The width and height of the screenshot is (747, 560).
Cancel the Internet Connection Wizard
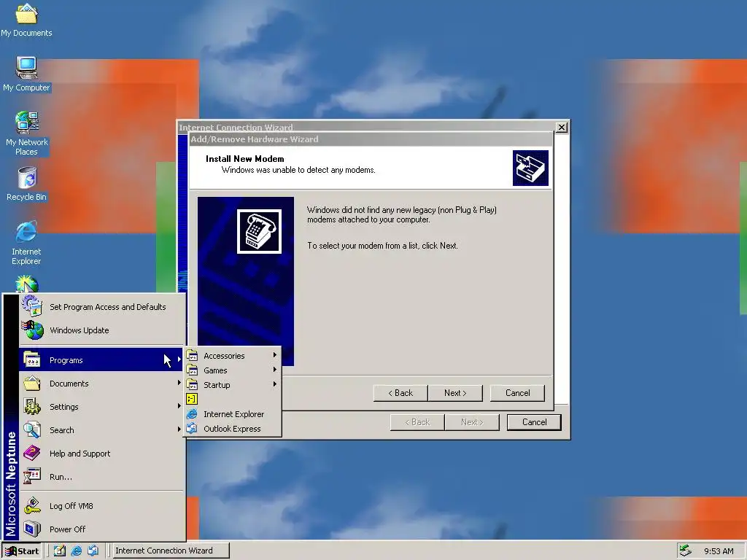[534, 422]
